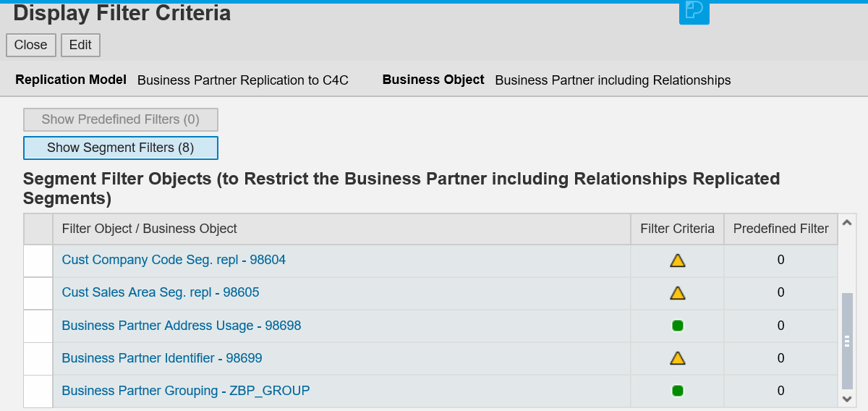
Task: Click warning icon for Cust Sales Area Seg.
Action: (677, 293)
